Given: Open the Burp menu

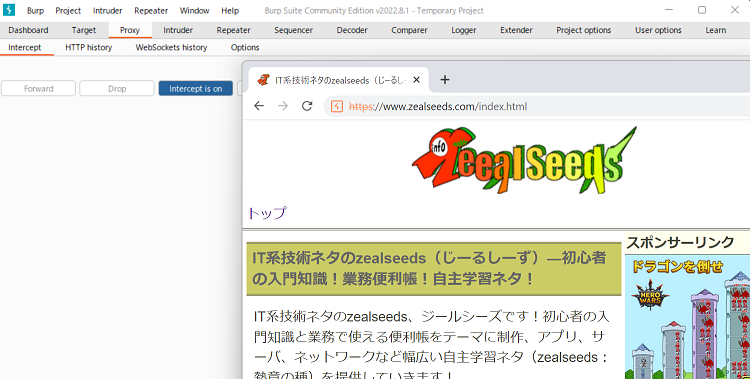Looking at the screenshot, I should pyautogui.click(x=35, y=11).
